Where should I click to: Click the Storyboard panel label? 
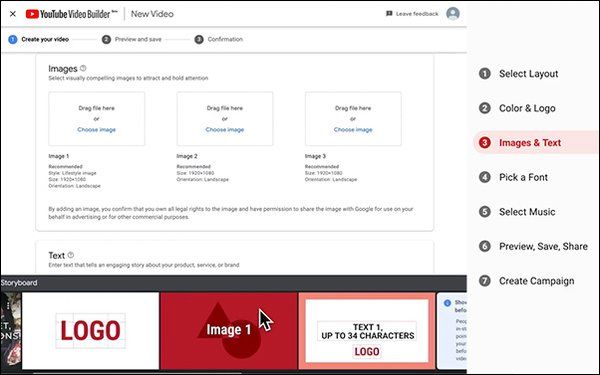pos(19,283)
